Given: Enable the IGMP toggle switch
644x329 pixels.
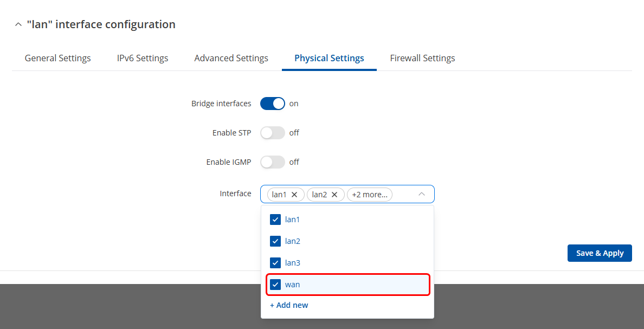Looking at the screenshot, I should [x=272, y=162].
